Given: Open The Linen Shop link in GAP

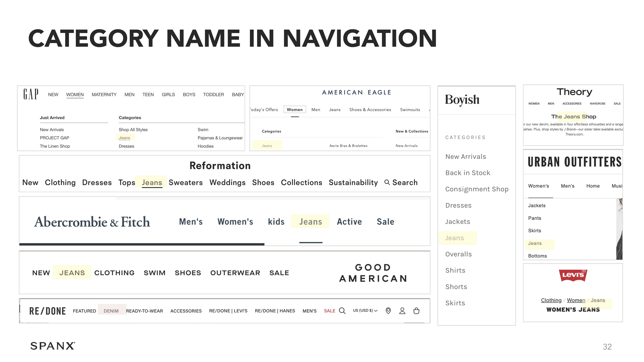Looking at the screenshot, I should pos(55,146).
